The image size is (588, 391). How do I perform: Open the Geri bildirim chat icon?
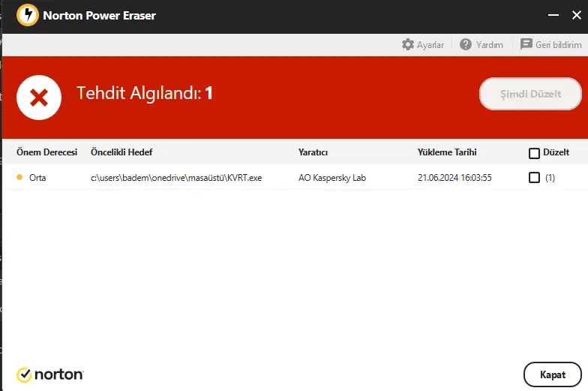(526, 44)
